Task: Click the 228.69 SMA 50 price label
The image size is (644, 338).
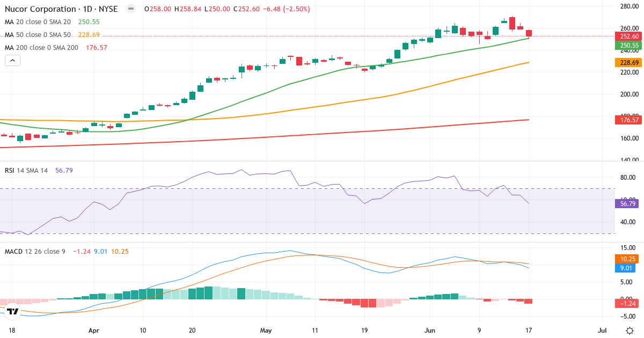Action: click(x=629, y=63)
